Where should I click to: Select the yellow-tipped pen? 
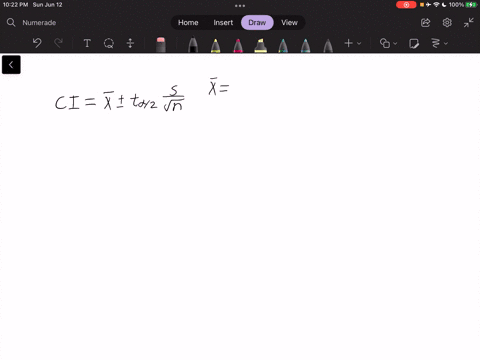(x=216, y=45)
